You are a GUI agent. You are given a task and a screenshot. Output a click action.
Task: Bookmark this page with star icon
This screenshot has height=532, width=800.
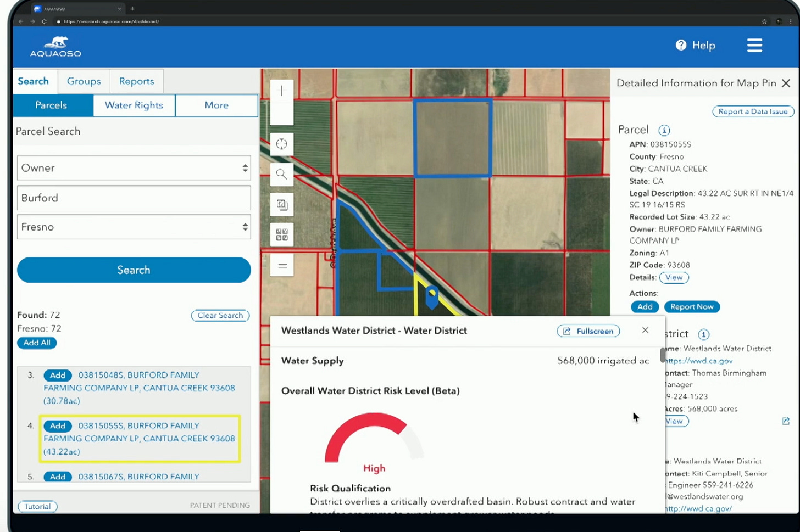pos(764,21)
